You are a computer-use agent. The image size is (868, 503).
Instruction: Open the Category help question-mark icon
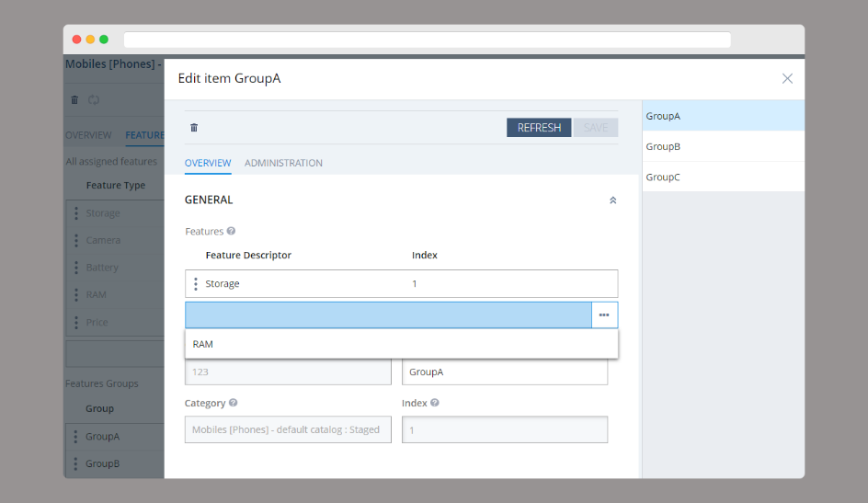click(233, 403)
